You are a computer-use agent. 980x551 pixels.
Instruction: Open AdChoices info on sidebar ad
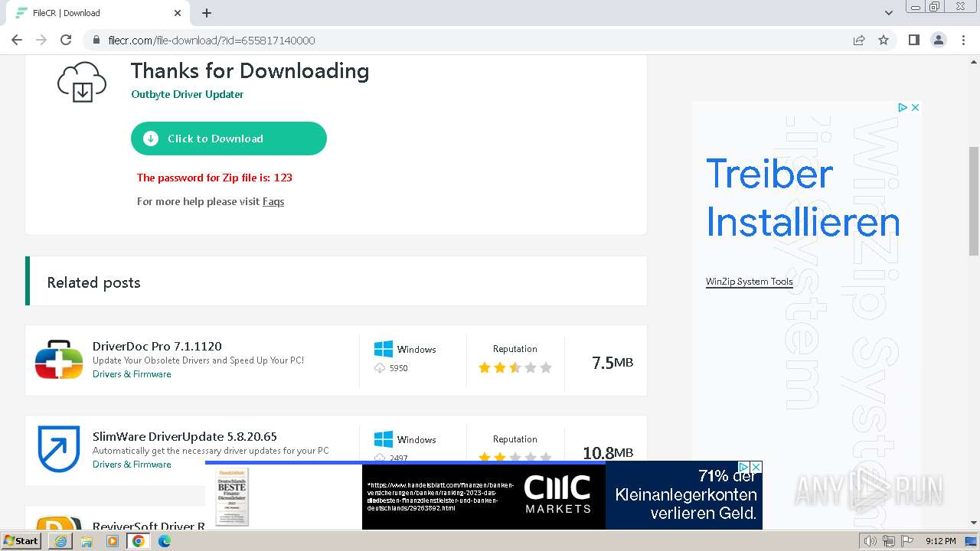point(903,107)
